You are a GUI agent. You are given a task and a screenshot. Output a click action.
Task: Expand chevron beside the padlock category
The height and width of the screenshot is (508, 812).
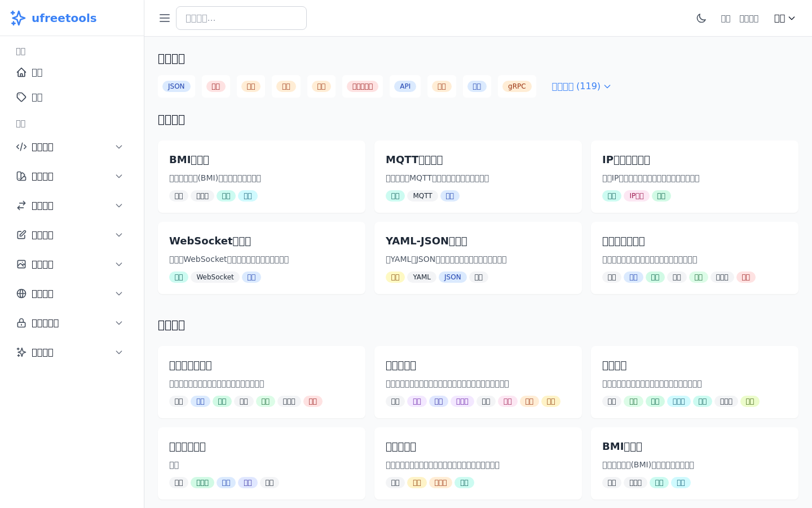pos(119,323)
